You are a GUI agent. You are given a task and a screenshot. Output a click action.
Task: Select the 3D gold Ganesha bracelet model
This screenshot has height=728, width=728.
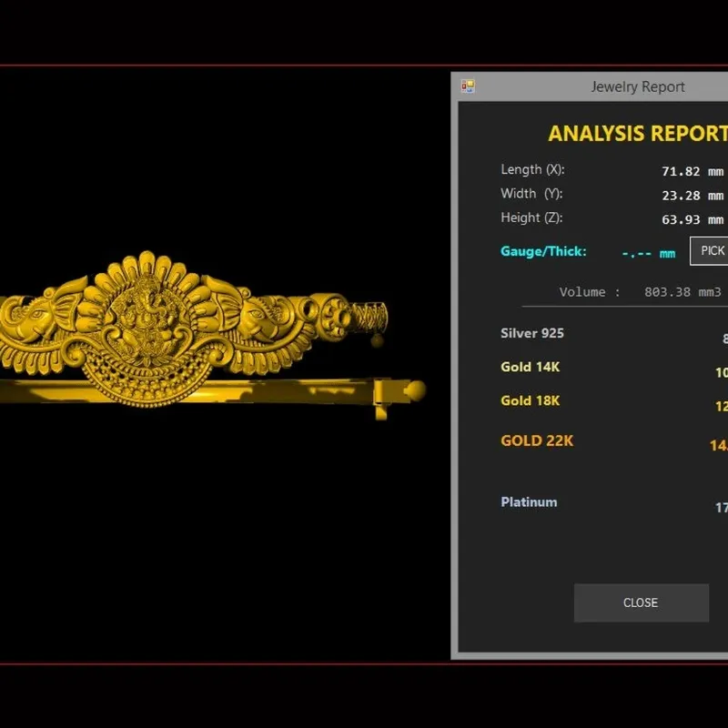tap(213, 335)
